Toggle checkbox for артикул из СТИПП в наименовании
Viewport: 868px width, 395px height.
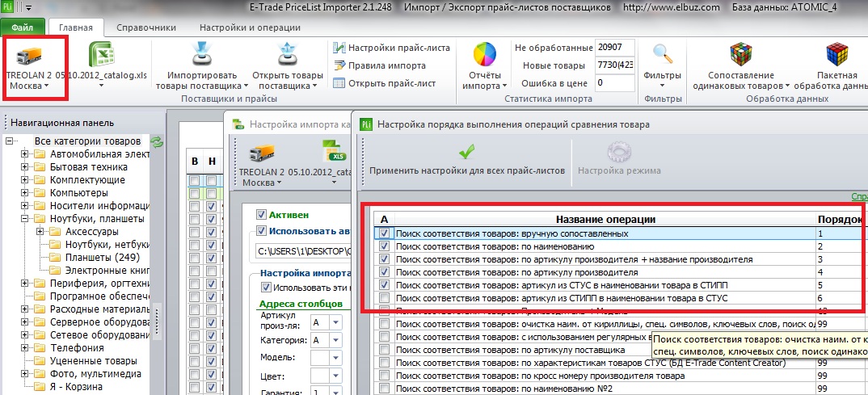385,297
